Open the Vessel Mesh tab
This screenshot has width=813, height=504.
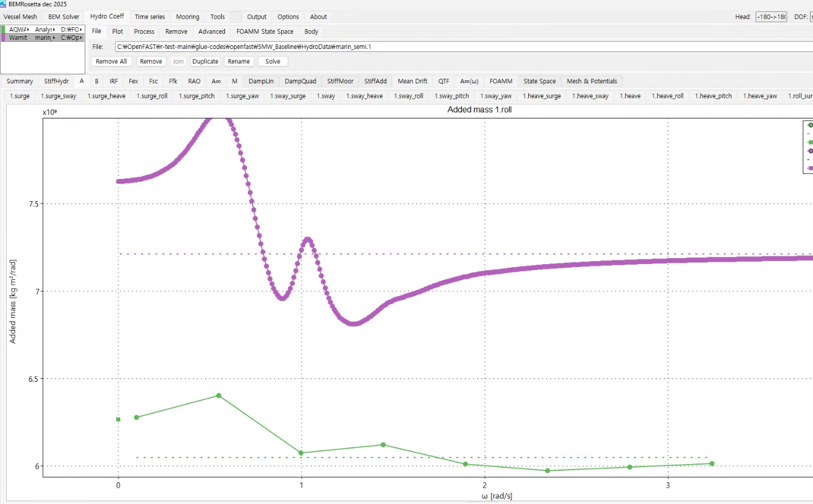(x=21, y=17)
